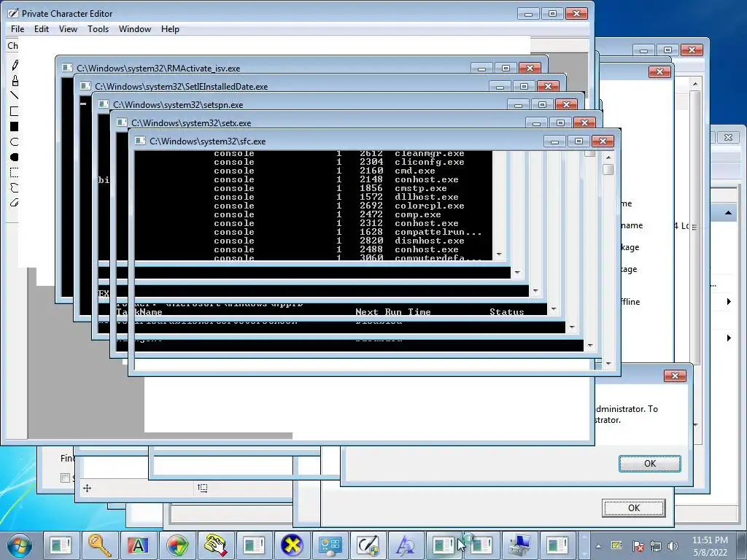
Task: Switch to the pen with shield taskbar icon
Action: 368,545
